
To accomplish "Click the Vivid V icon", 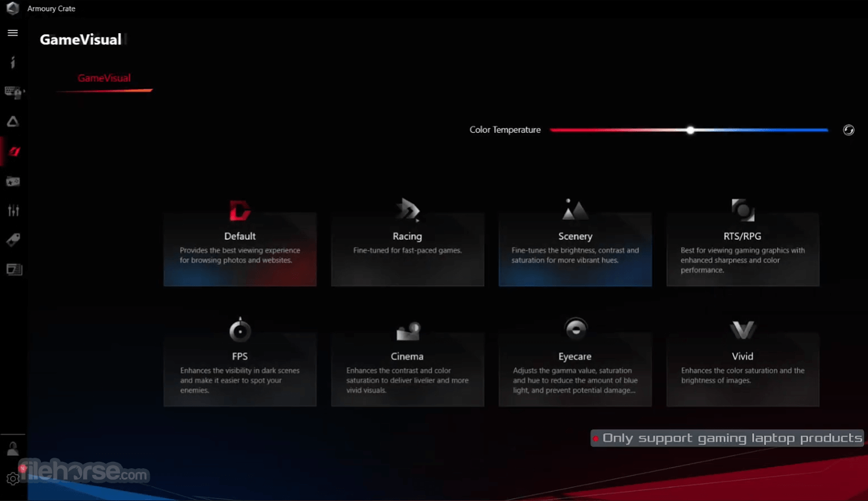I will point(743,330).
